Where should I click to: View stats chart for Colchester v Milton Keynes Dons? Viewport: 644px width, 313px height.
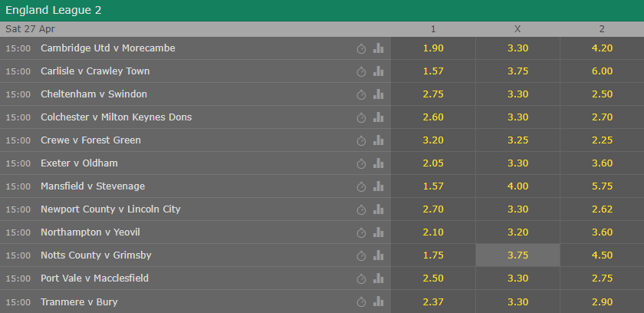(x=378, y=117)
